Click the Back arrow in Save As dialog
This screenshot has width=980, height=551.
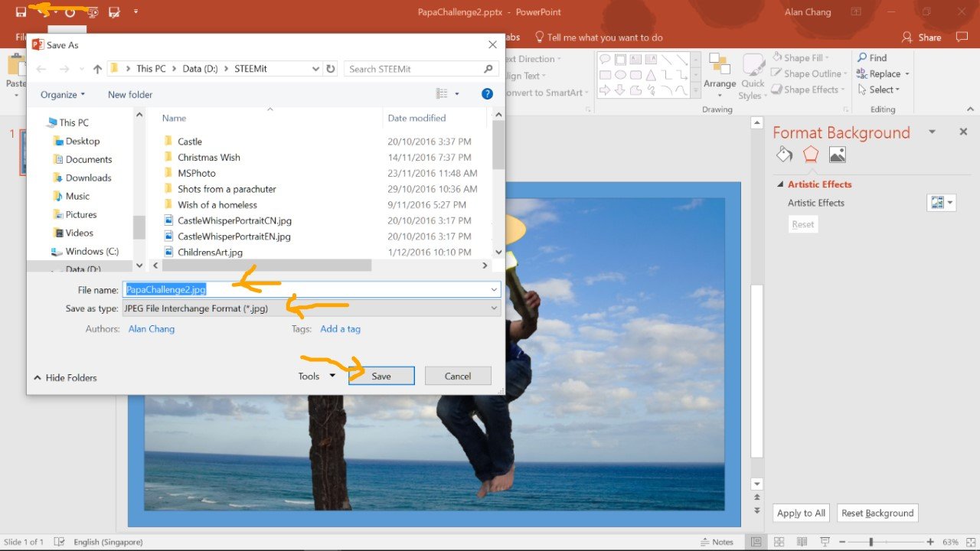pos(42,69)
